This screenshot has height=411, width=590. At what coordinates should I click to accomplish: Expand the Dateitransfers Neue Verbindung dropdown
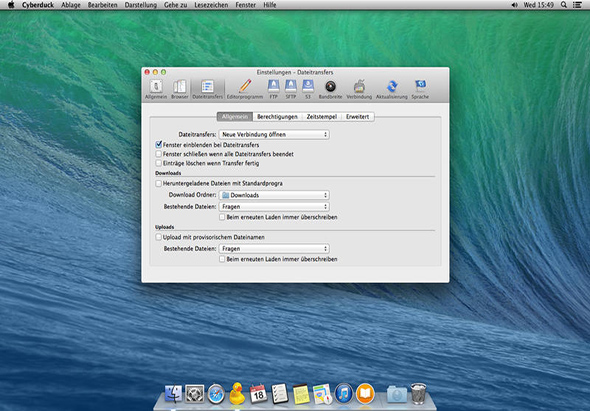click(x=274, y=134)
